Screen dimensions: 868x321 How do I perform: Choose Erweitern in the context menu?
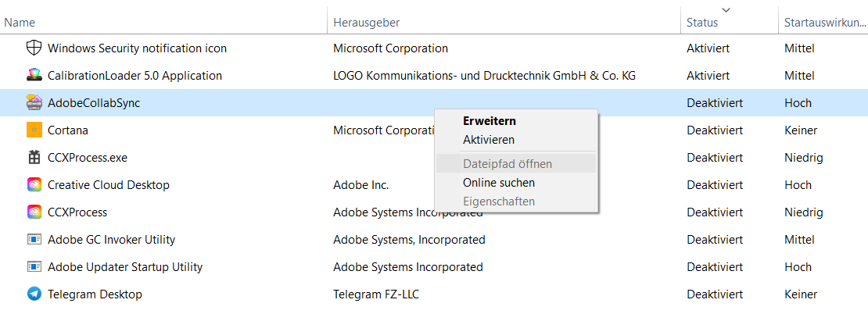tap(489, 121)
